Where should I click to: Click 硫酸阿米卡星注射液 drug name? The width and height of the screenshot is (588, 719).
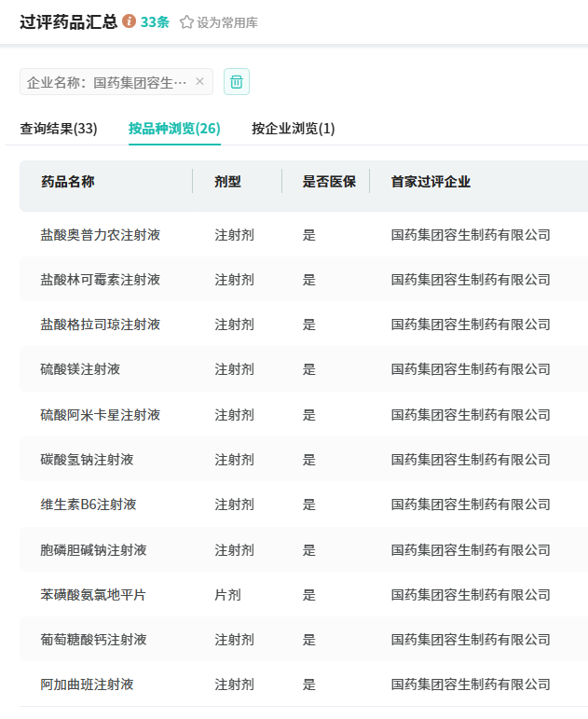click(x=101, y=415)
